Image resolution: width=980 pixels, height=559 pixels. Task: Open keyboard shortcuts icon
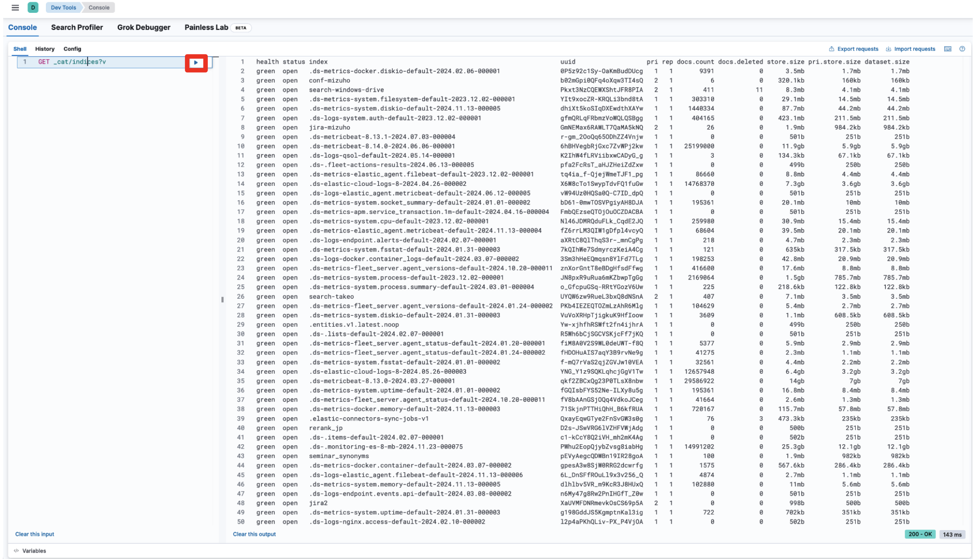947,49
